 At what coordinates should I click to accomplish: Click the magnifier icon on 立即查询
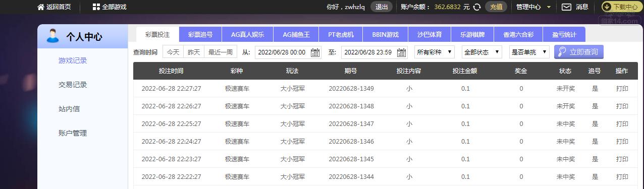(561, 52)
